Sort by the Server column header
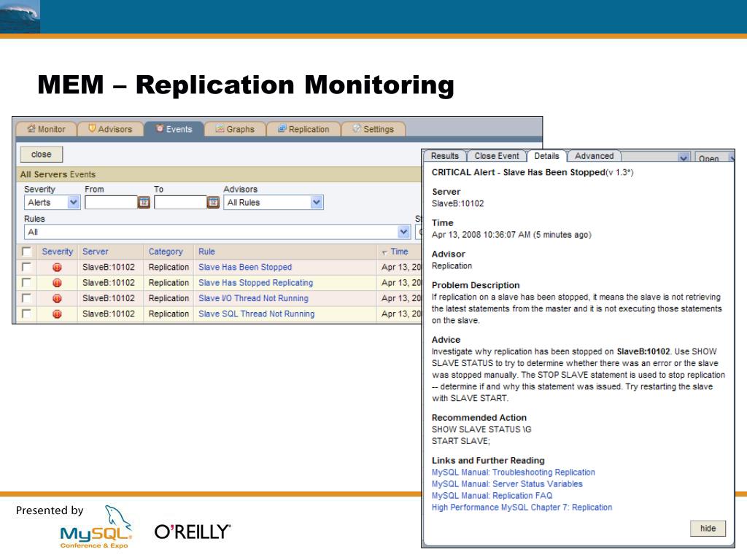Screen dimensions: 747x560 click(x=96, y=252)
